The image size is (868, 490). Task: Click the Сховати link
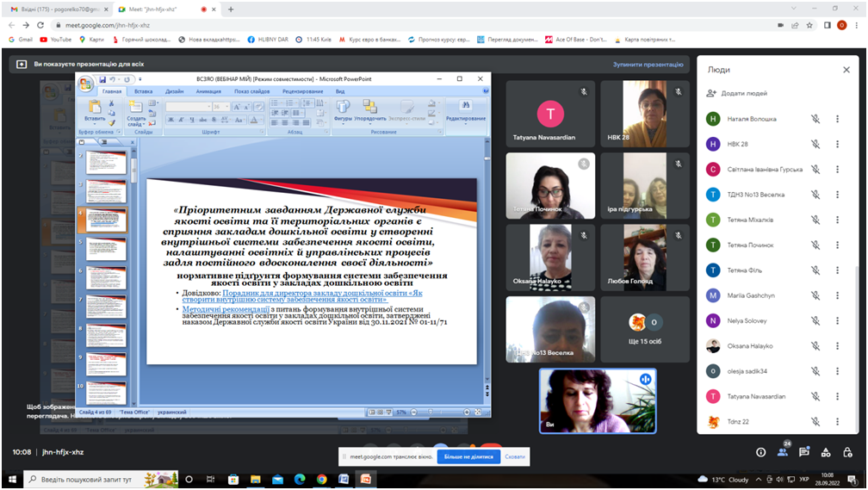(515, 456)
